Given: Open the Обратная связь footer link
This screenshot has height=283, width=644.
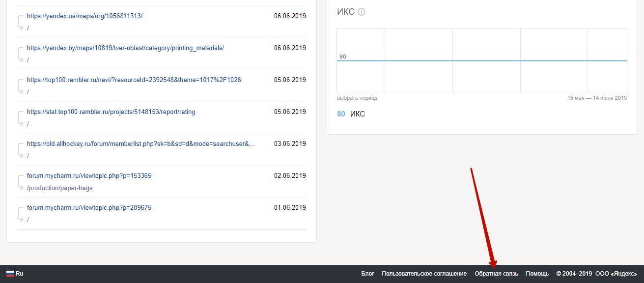Looking at the screenshot, I should (496, 274).
